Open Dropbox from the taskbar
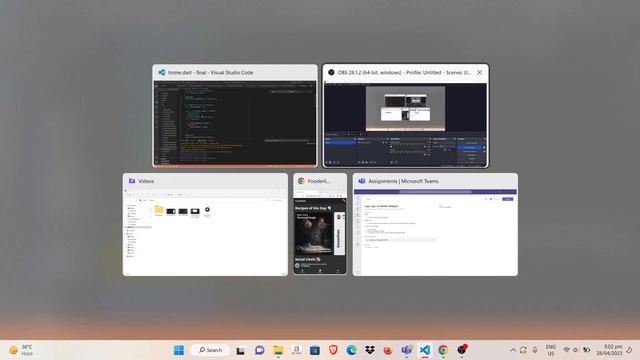This screenshot has height=360, width=640. (370, 350)
